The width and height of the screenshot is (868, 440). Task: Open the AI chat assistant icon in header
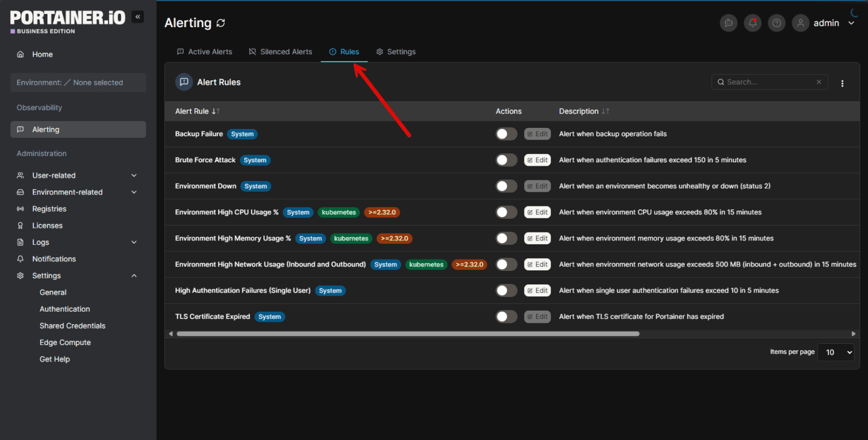(728, 23)
